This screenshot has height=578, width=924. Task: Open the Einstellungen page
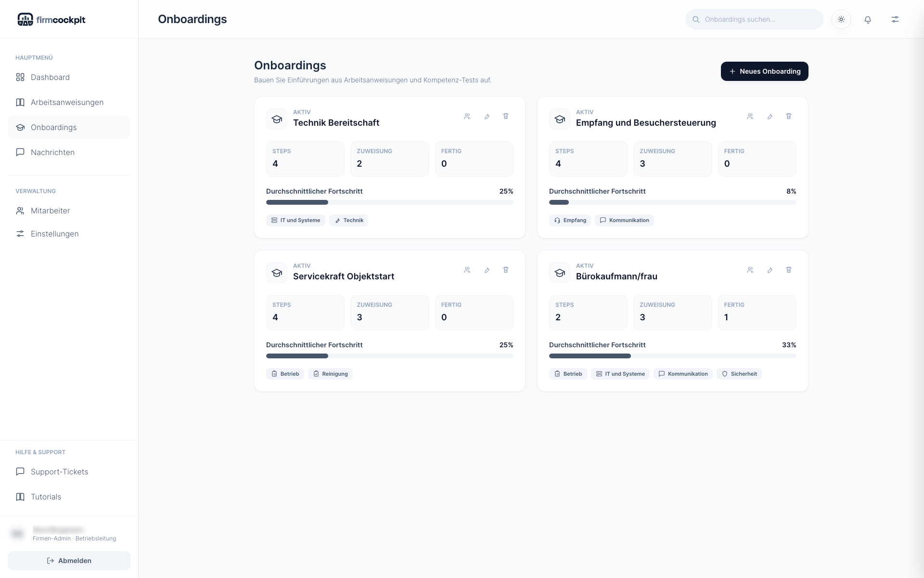pos(54,234)
